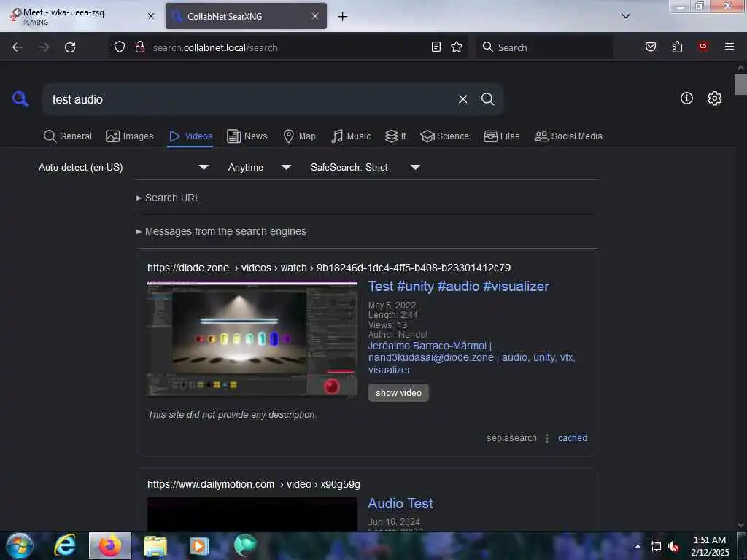Select the General search category

point(68,136)
